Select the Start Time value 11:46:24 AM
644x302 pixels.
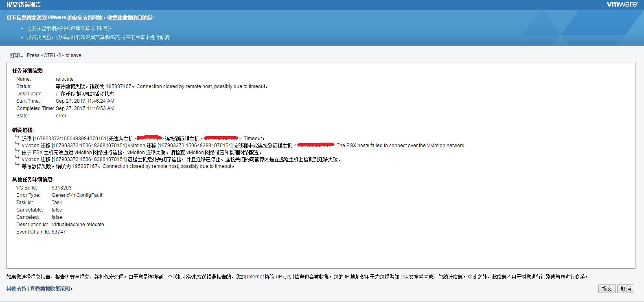(85, 101)
